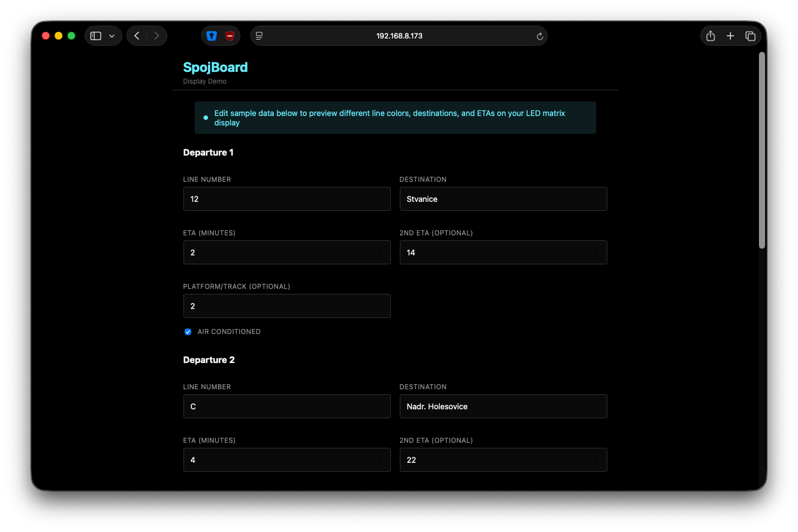Image resolution: width=798 pixels, height=532 pixels.
Task: Click the address bar showing 192.168.8.173
Action: (399, 36)
